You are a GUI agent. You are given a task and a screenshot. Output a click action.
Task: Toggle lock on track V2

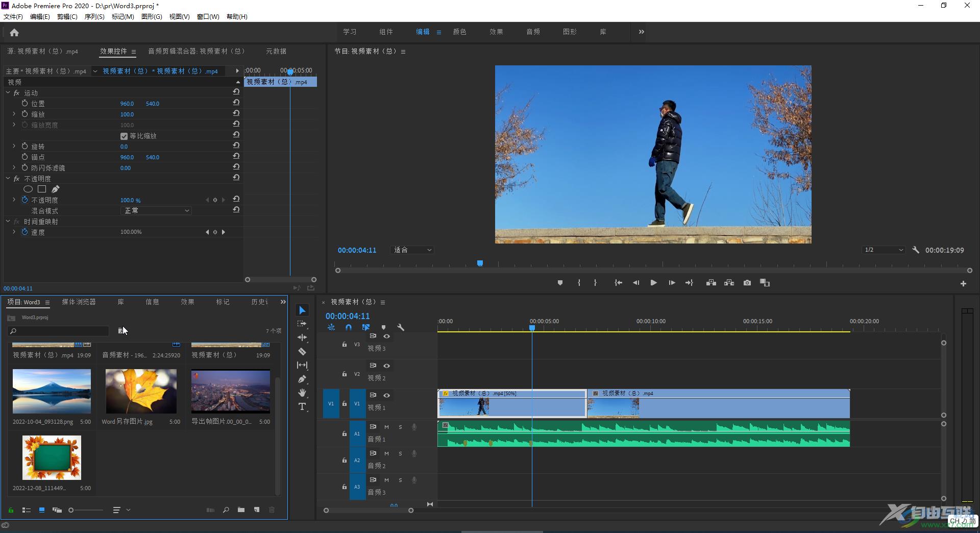344,374
